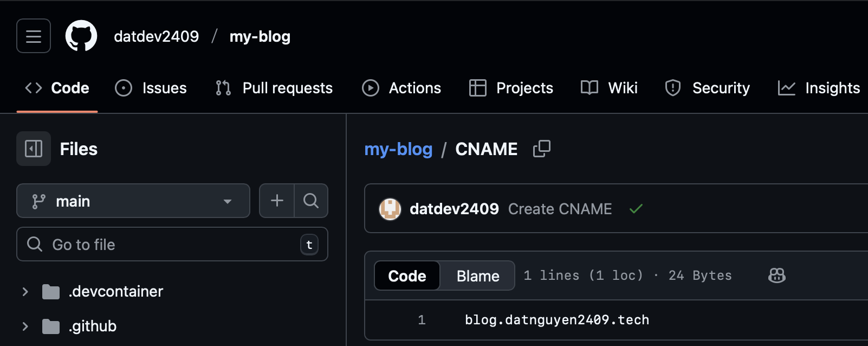Click the search files magnifier button
The width and height of the screenshot is (868, 346).
tap(311, 201)
